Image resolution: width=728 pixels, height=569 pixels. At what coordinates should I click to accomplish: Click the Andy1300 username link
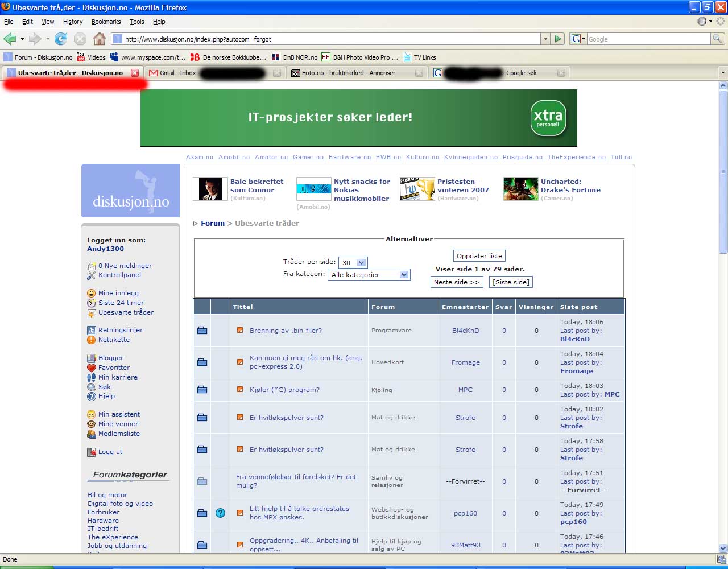(105, 249)
